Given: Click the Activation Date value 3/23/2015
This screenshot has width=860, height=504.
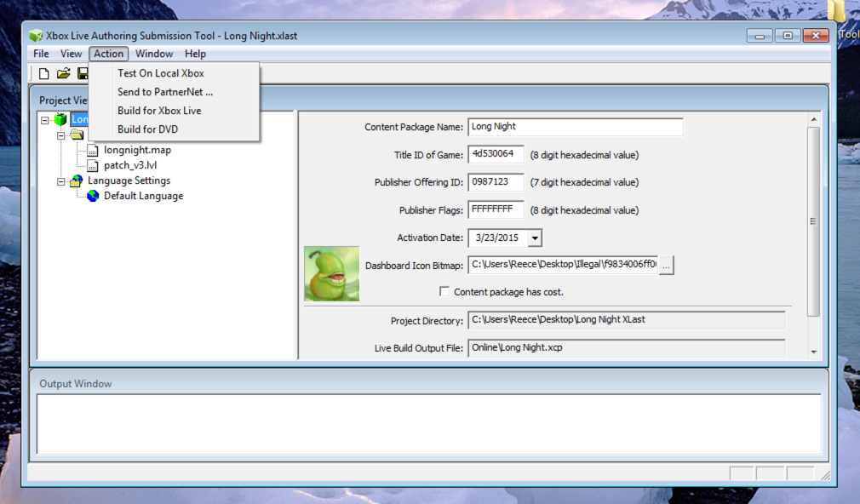Looking at the screenshot, I should tap(497, 238).
